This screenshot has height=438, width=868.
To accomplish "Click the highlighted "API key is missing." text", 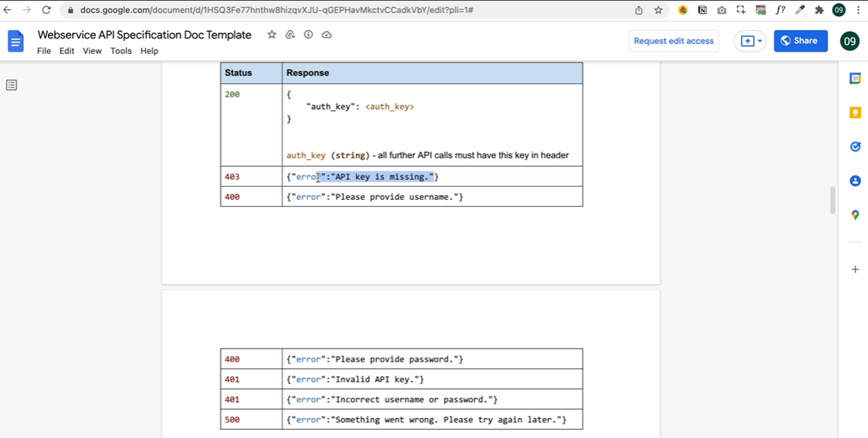I will pyautogui.click(x=382, y=177).
